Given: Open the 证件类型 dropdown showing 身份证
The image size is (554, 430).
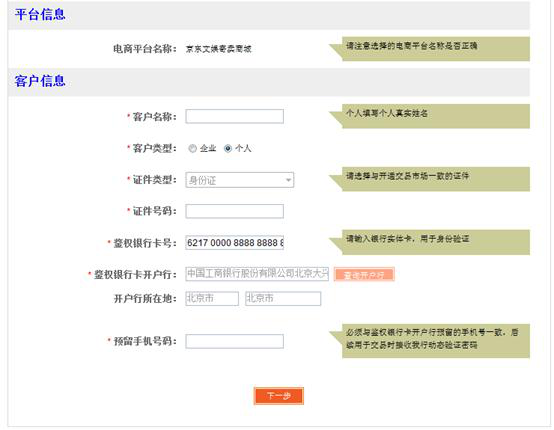Looking at the screenshot, I should pyautogui.click(x=240, y=180).
